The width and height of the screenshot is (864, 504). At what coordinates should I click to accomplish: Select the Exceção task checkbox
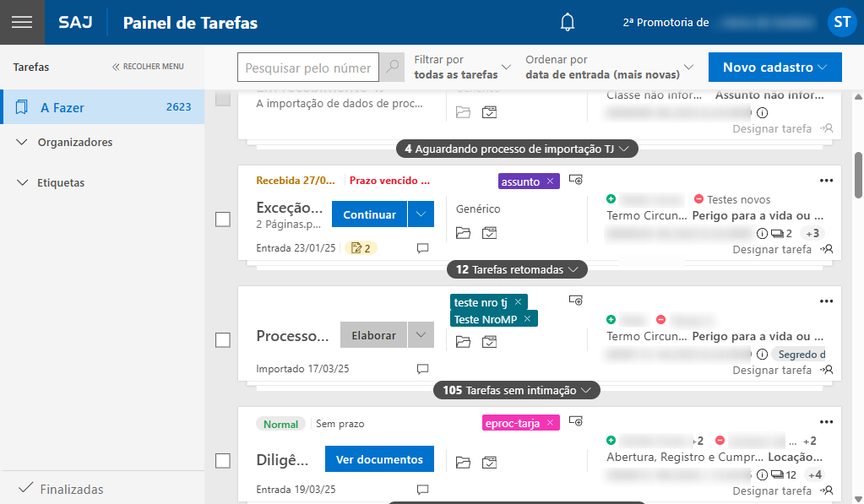point(223,219)
